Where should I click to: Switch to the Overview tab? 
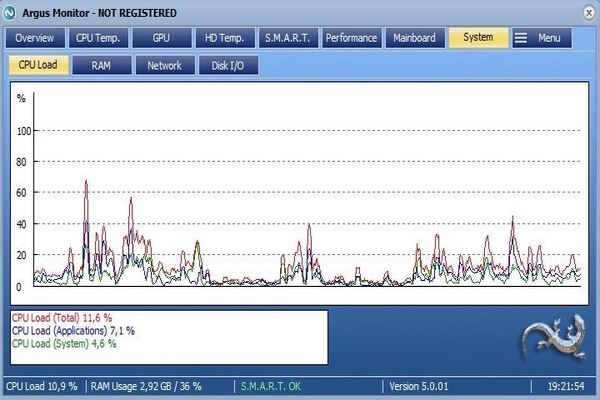[34, 38]
